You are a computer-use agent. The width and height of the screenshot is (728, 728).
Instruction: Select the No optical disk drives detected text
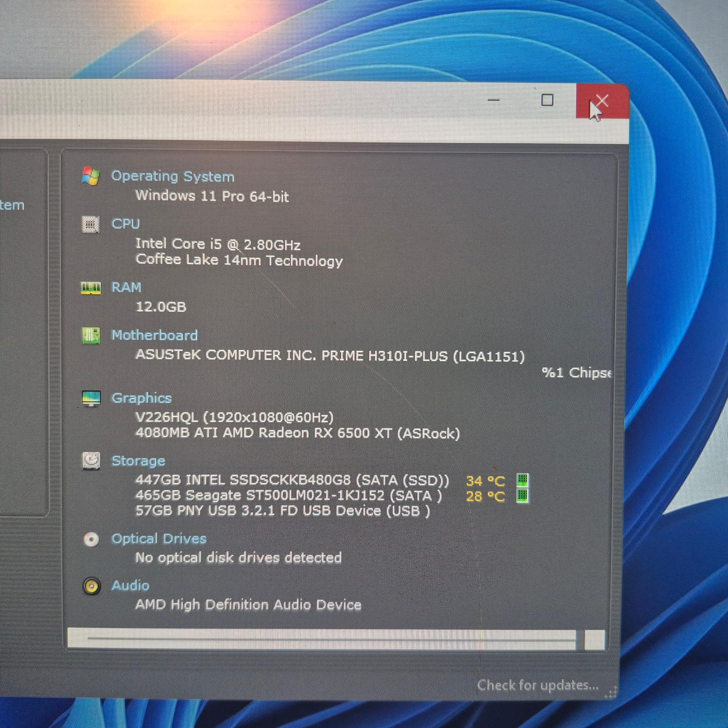(239, 558)
